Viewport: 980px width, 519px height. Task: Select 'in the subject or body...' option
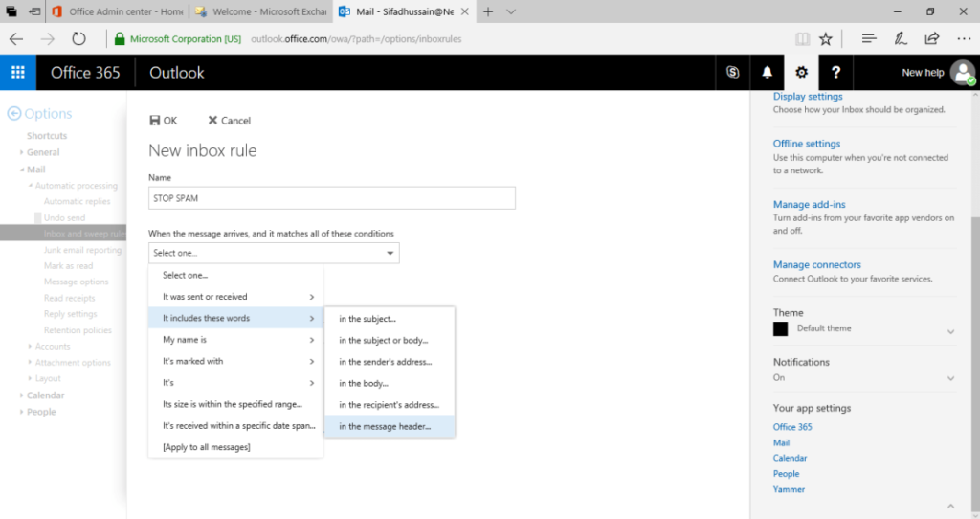390,340
